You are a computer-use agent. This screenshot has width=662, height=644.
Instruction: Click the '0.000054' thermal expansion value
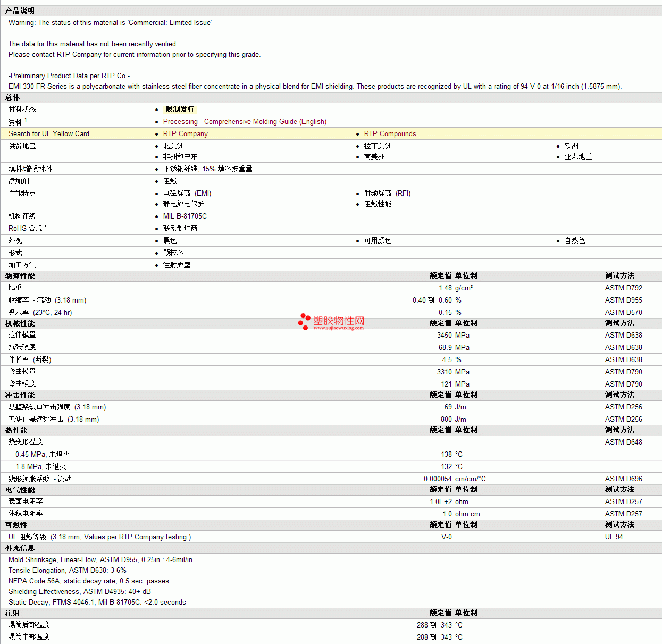[x=438, y=479]
